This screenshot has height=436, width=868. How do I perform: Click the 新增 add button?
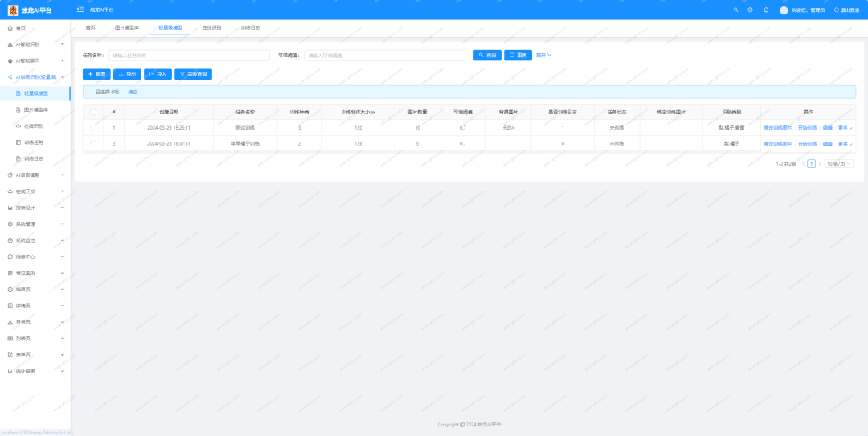(96, 74)
